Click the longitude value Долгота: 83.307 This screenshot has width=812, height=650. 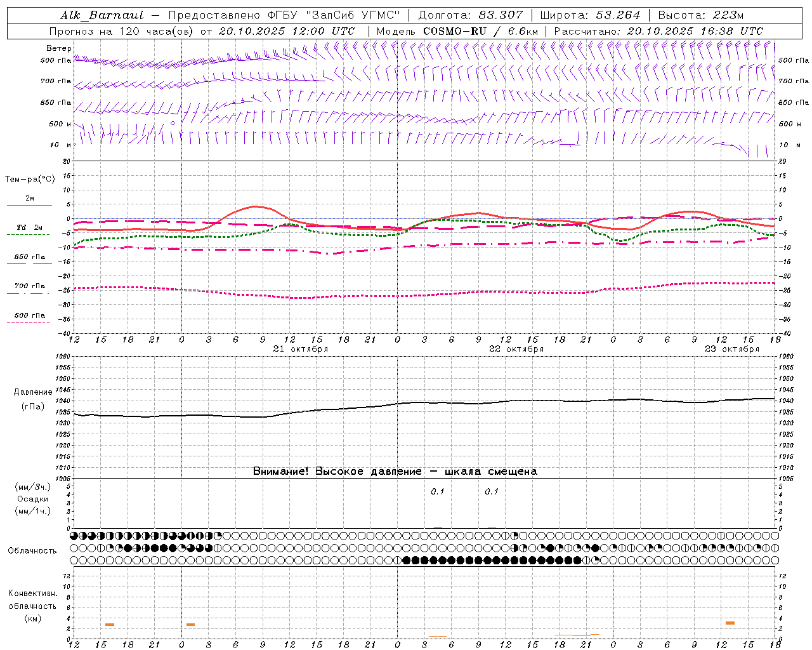471,15
